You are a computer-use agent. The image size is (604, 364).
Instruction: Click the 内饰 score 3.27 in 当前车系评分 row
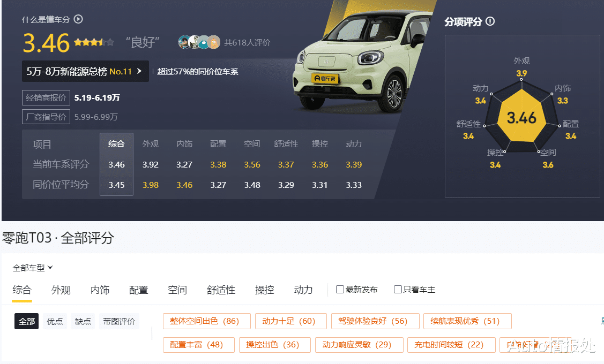(x=184, y=165)
